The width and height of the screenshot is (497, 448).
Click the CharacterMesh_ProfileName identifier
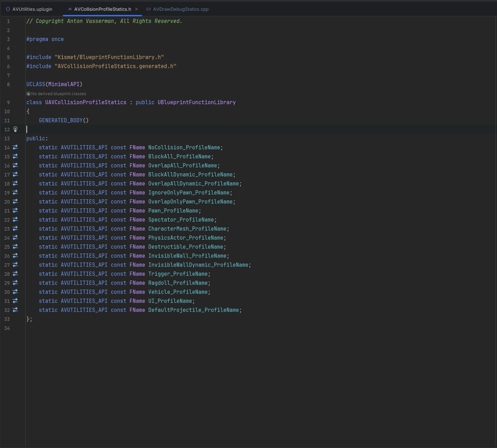(x=187, y=229)
